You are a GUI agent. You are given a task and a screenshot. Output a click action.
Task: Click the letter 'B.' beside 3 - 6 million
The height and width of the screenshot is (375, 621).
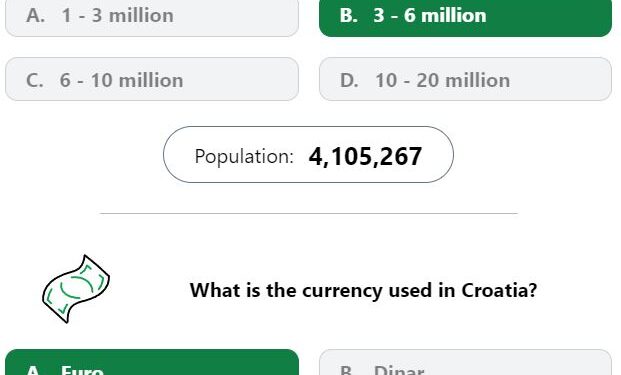pos(349,16)
